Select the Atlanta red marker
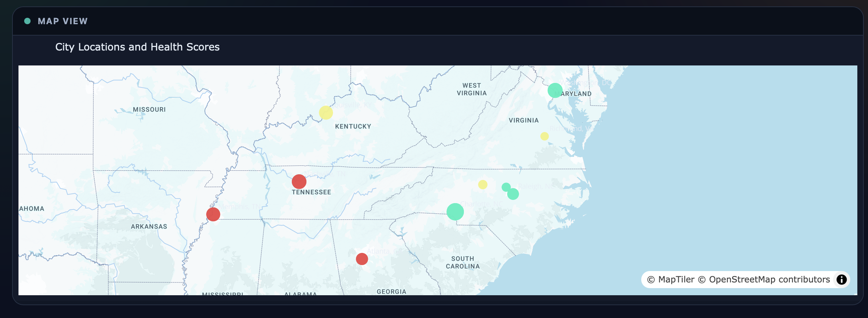This screenshot has height=318, width=868. coord(362,259)
